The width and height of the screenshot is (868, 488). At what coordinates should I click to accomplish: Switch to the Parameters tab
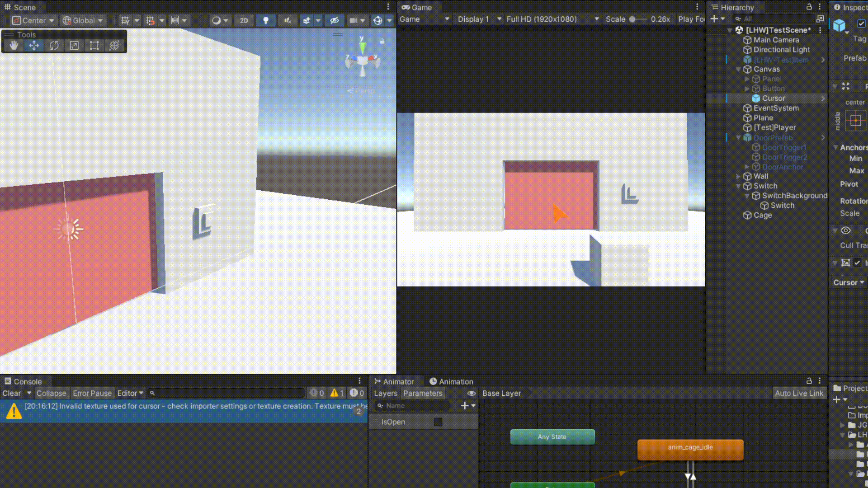[x=423, y=393]
